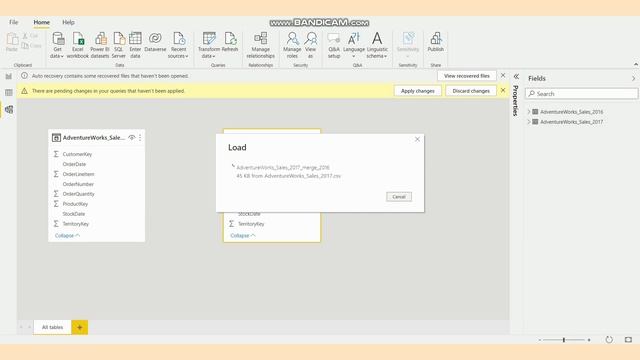The height and width of the screenshot is (360, 640).
Task: Add a new layout tab
Action: (x=80, y=327)
